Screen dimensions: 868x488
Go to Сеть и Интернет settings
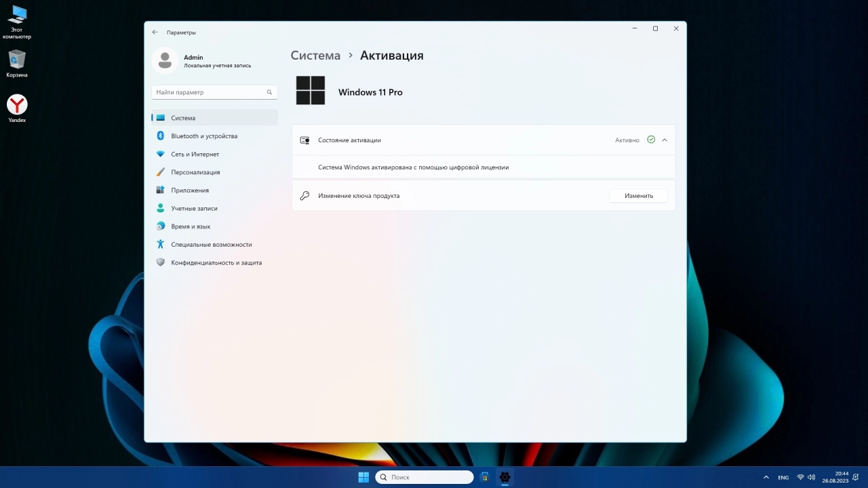pyautogui.click(x=214, y=154)
